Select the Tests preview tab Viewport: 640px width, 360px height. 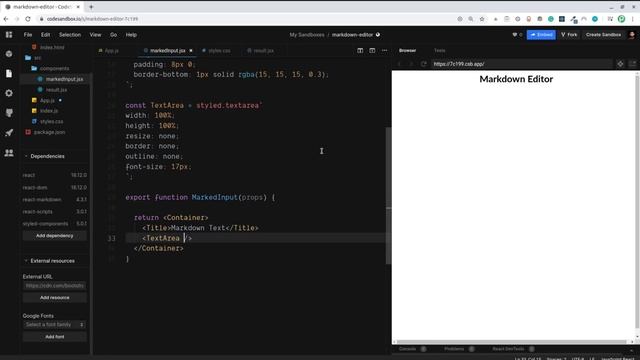(x=440, y=51)
